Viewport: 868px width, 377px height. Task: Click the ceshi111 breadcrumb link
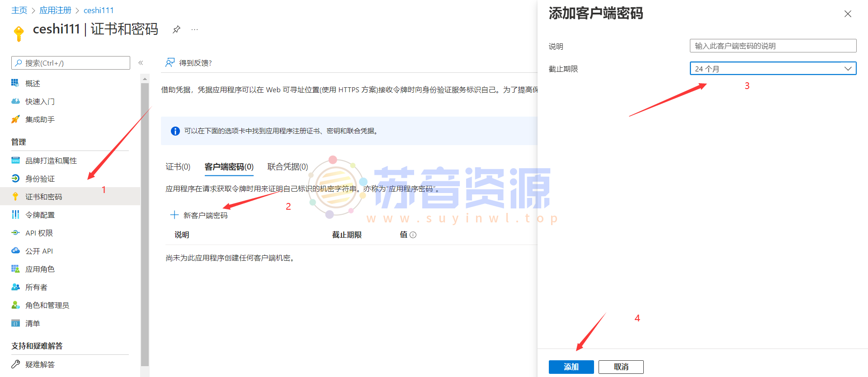99,10
